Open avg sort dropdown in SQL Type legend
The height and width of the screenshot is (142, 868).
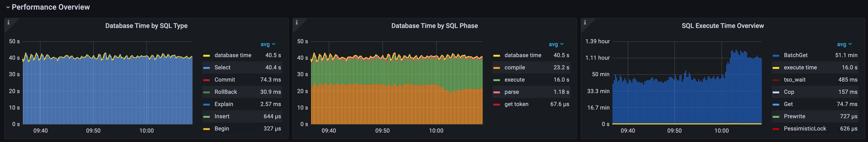(x=268, y=44)
